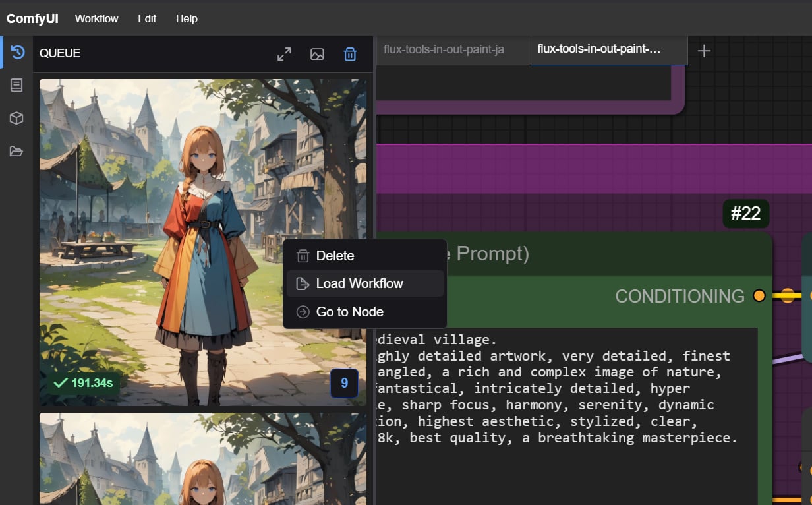
Task: Click the batch count 9 badge
Action: [x=344, y=383]
